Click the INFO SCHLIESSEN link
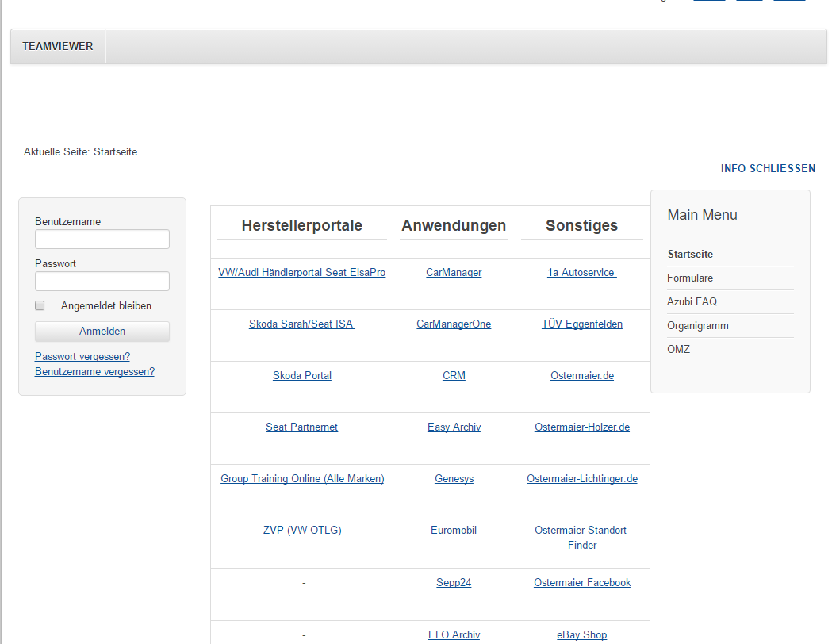Viewport: 832px width, 644px height. (768, 168)
